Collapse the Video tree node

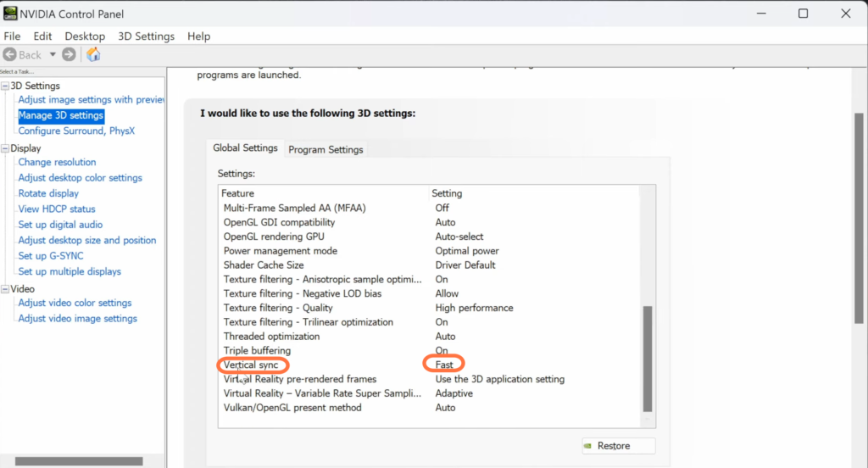[x=5, y=289]
